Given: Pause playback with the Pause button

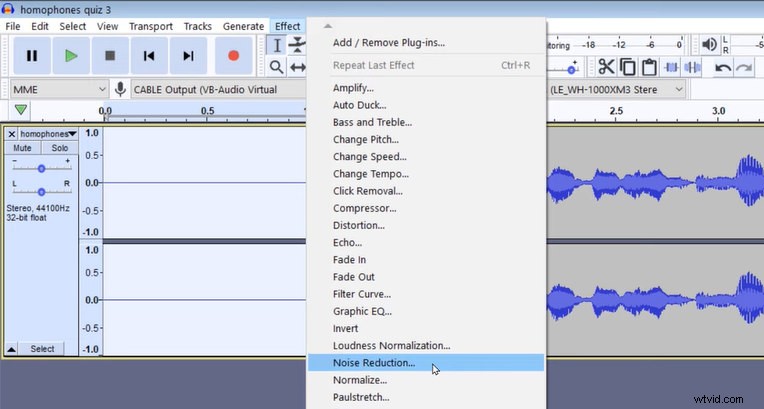Looking at the screenshot, I should tap(32, 56).
